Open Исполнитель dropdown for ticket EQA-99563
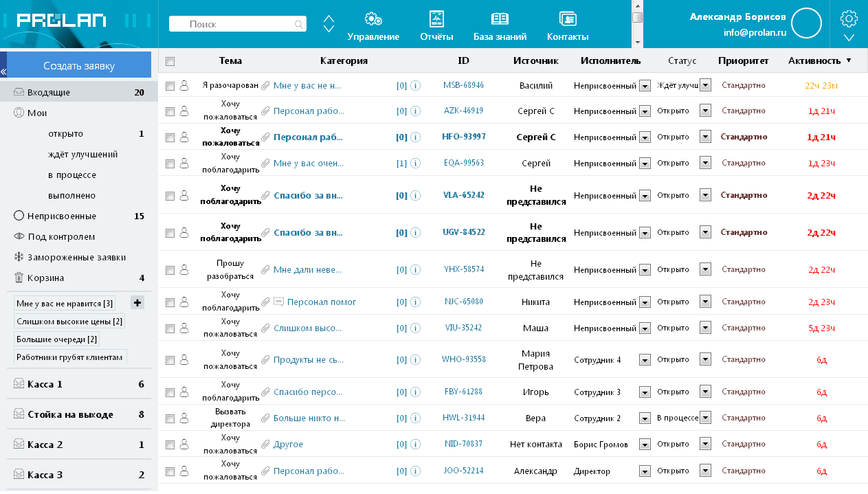Image resolution: width=868 pixels, height=494 pixels. [x=645, y=164]
